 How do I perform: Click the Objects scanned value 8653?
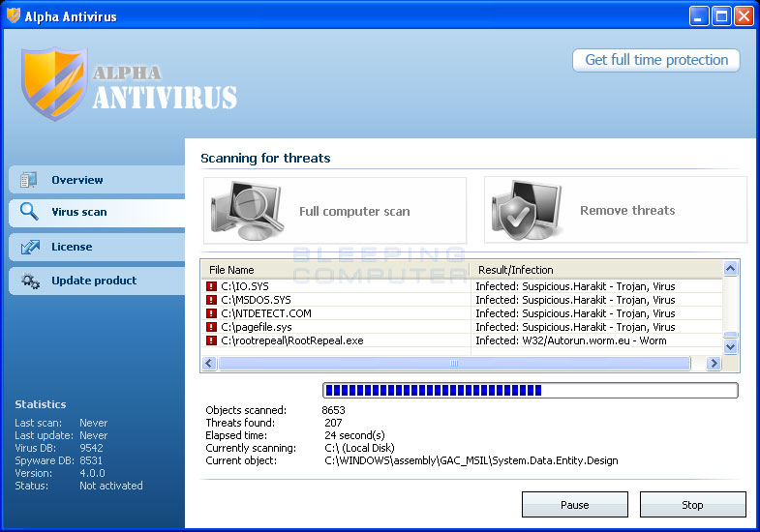pyautogui.click(x=333, y=410)
